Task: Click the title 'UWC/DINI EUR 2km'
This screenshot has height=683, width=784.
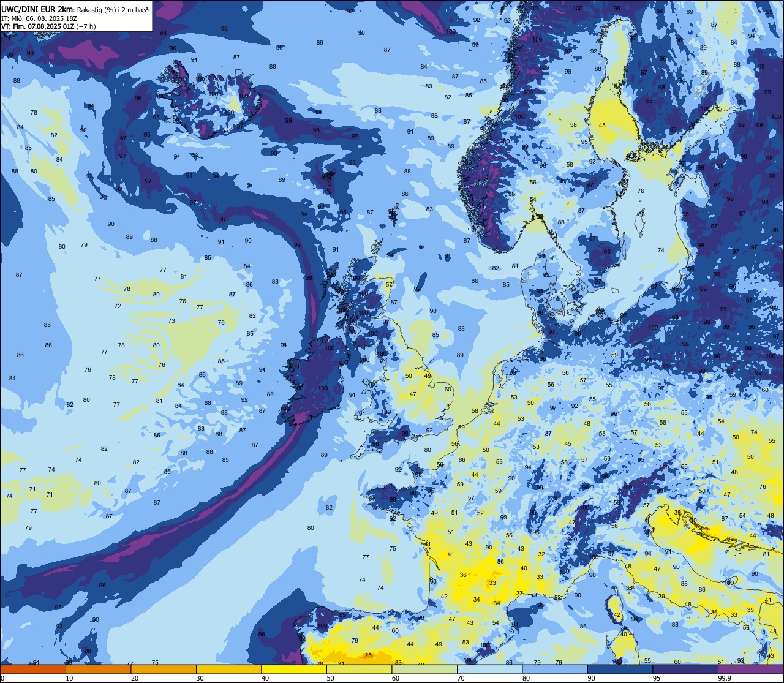Action: pos(36,9)
